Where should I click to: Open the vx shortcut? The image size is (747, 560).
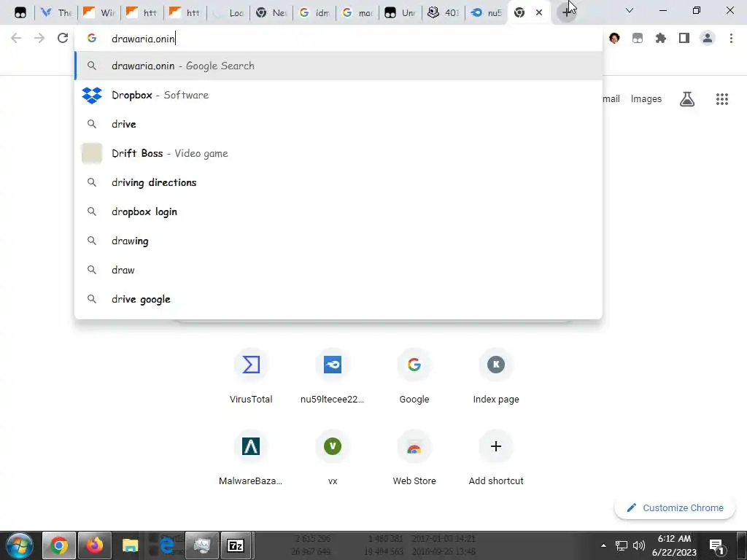coord(333,458)
